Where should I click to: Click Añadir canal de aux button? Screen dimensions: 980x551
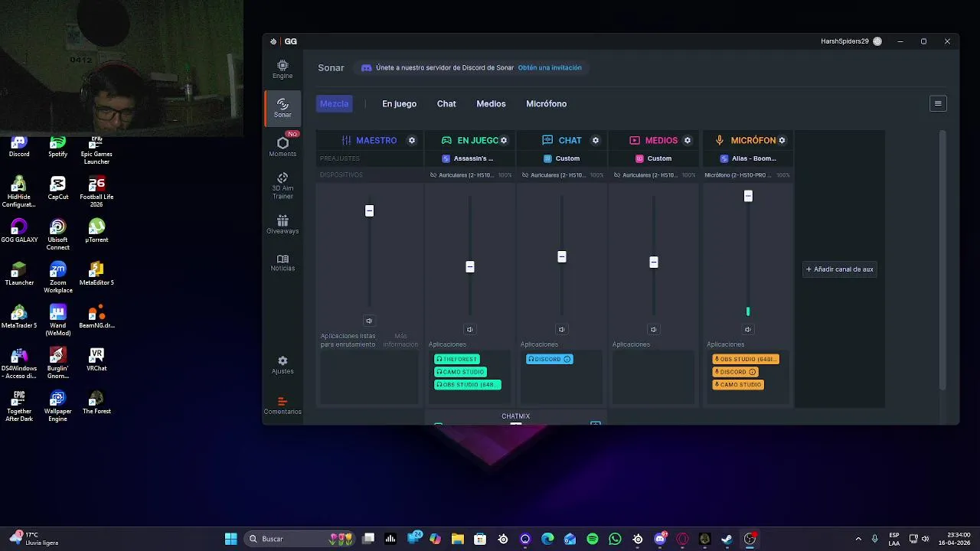(x=839, y=269)
